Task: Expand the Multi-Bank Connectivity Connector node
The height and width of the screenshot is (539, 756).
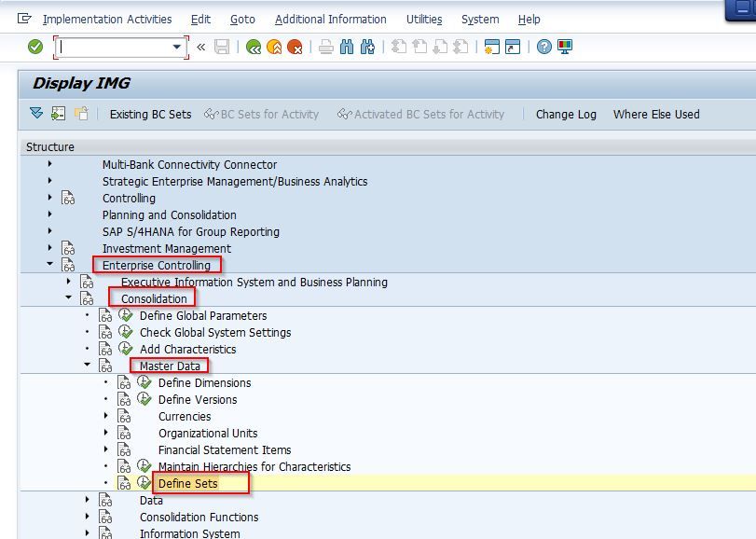Action: pyautogui.click(x=49, y=164)
